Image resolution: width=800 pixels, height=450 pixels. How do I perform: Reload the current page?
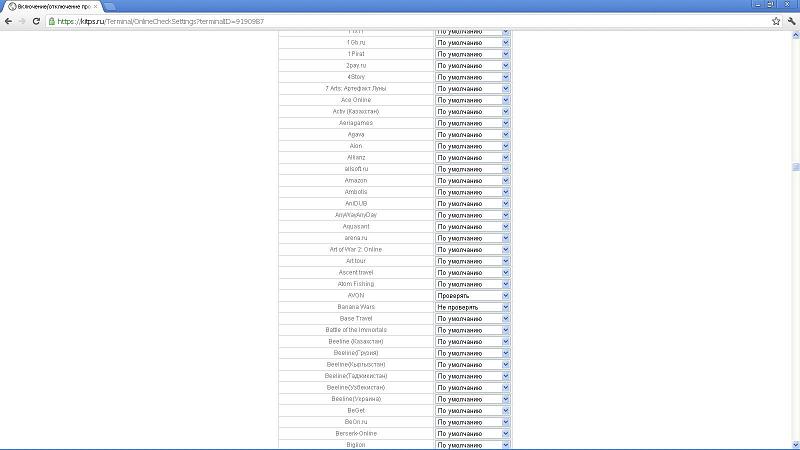pyautogui.click(x=36, y=21)
